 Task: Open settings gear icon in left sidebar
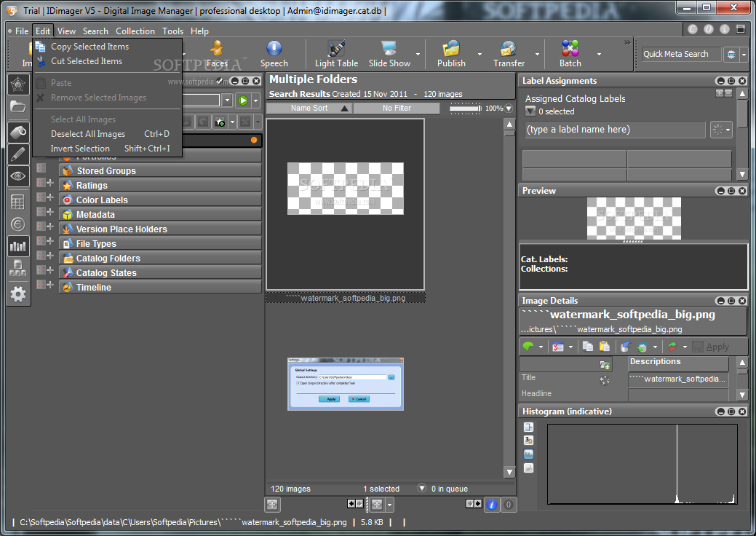(18, 293)
